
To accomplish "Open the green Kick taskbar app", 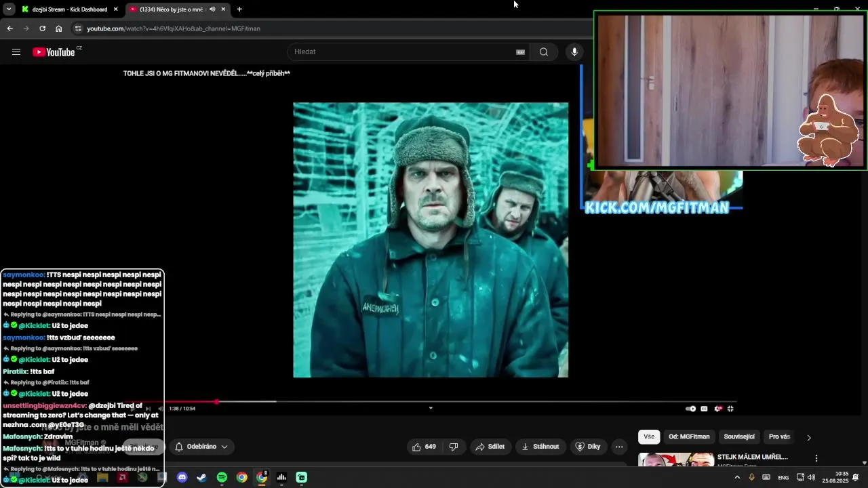I will 302,478.
